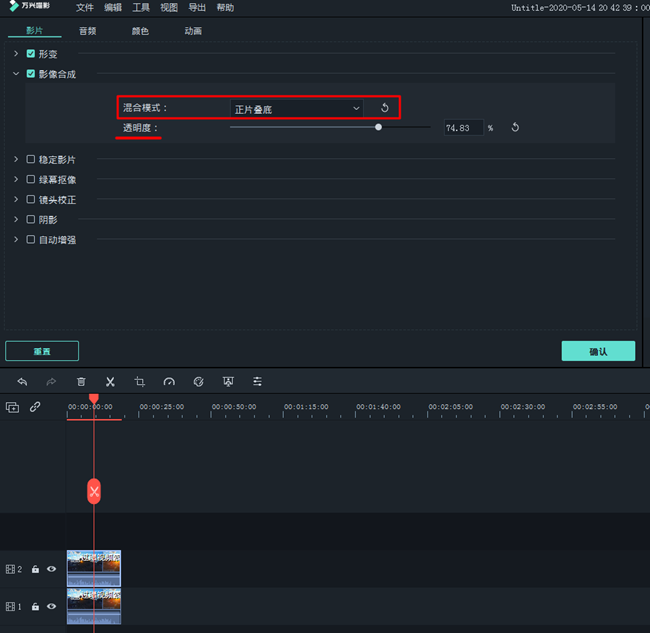Enable the 镜头校正 checkbox

pos(31,199)
